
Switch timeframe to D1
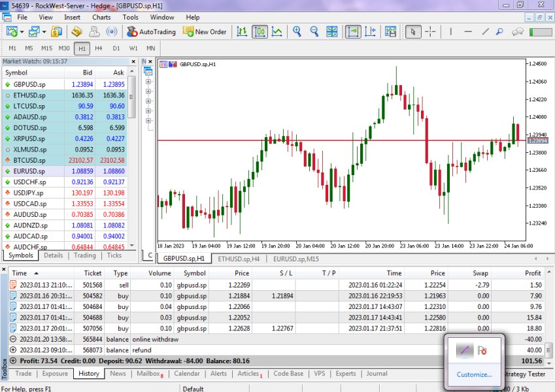coord(116,48)
